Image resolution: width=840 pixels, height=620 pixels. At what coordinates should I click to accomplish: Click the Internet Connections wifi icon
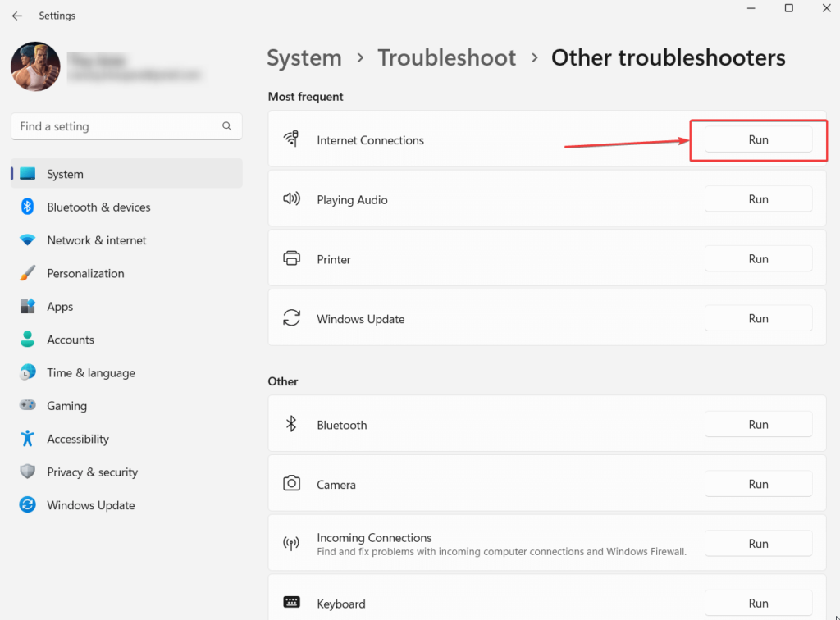291,139
